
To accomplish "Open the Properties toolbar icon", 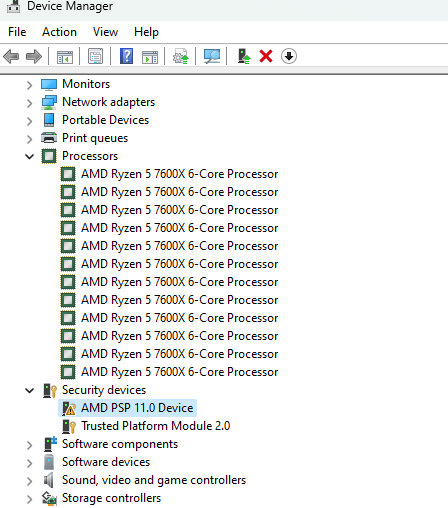I will click(x=95, y=56).
